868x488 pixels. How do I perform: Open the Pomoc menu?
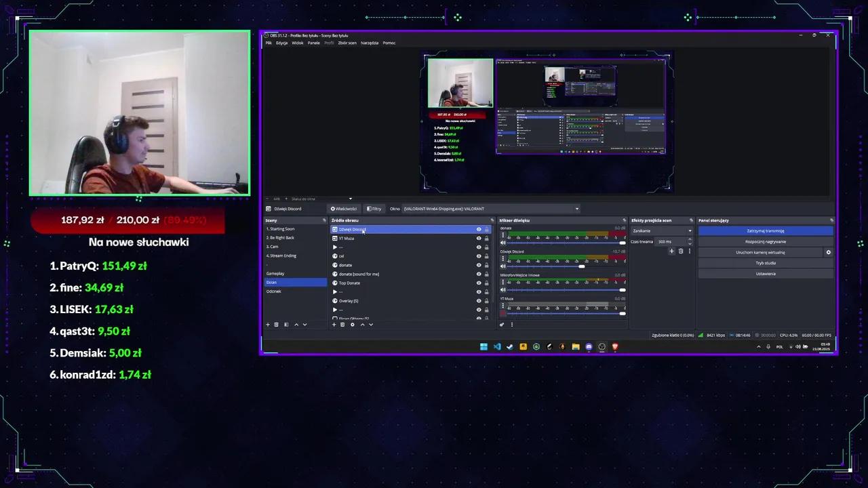pyautogui.click(x=389, y=43)
